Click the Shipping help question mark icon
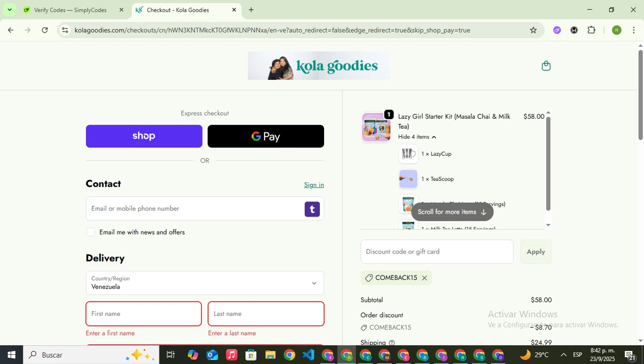The height and width of the screenshot is (364, 644). (392, 343)
